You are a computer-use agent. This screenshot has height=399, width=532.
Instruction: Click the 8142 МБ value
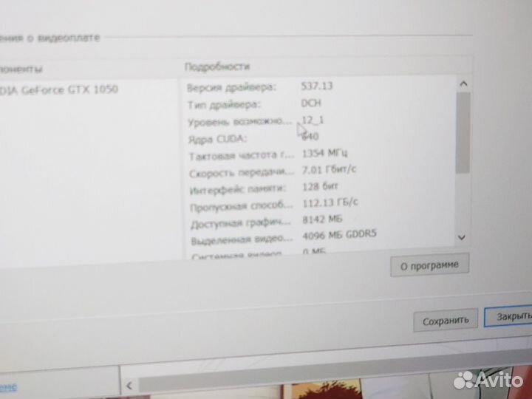pyautogui.click(x=322, y=219)
